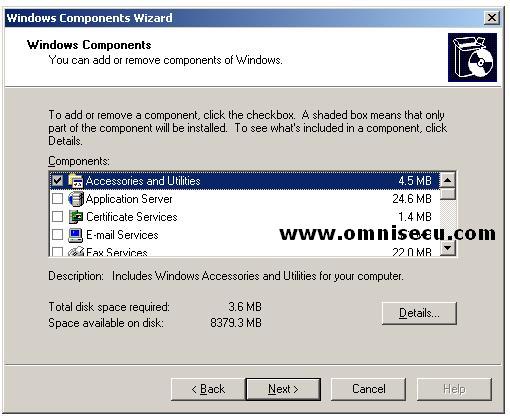
Task: Click the 1.4 MB size value
Action: 415,217
